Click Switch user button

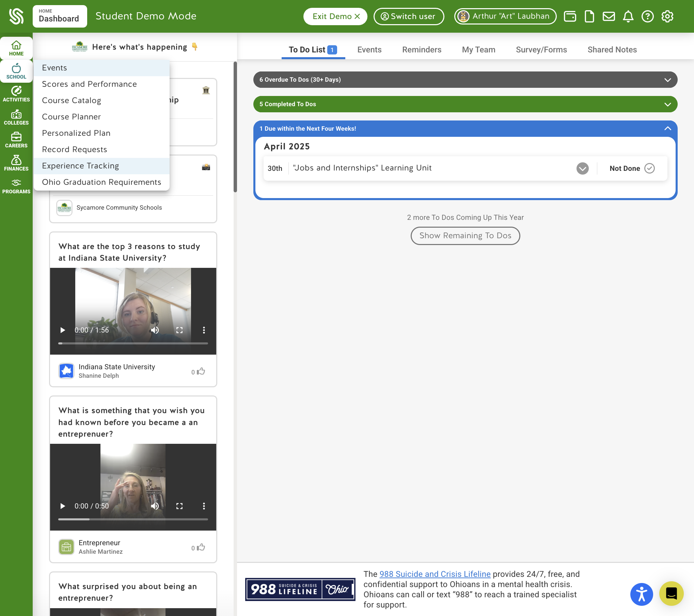point(409,16)
